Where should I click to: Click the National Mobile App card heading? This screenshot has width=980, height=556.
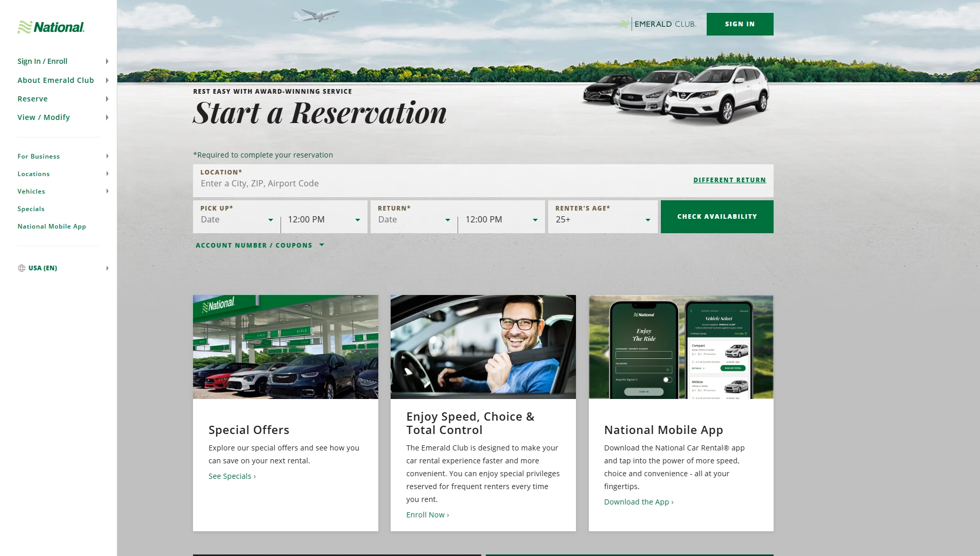pos(663,430)
